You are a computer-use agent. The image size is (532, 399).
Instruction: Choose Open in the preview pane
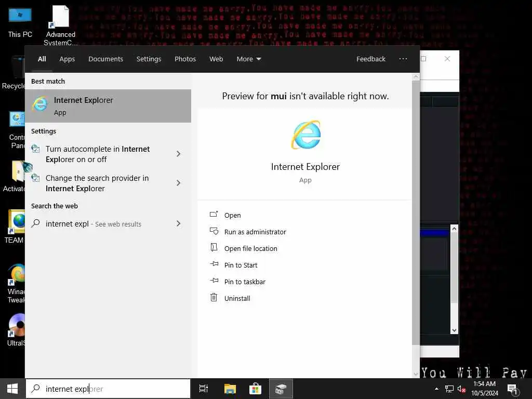[232, 215]
